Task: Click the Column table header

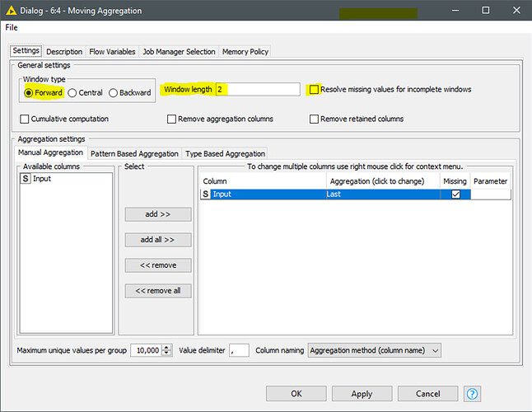Action: pos(264,181)
